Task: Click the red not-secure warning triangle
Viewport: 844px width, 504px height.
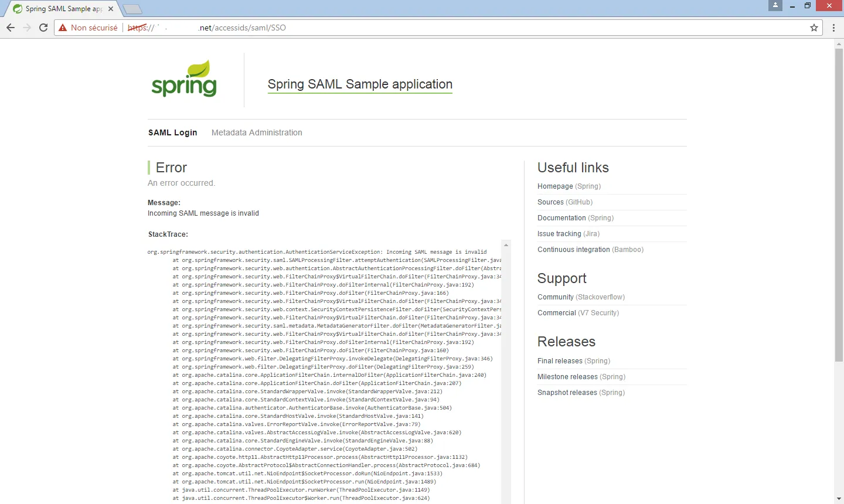Action: pos(63,28)
